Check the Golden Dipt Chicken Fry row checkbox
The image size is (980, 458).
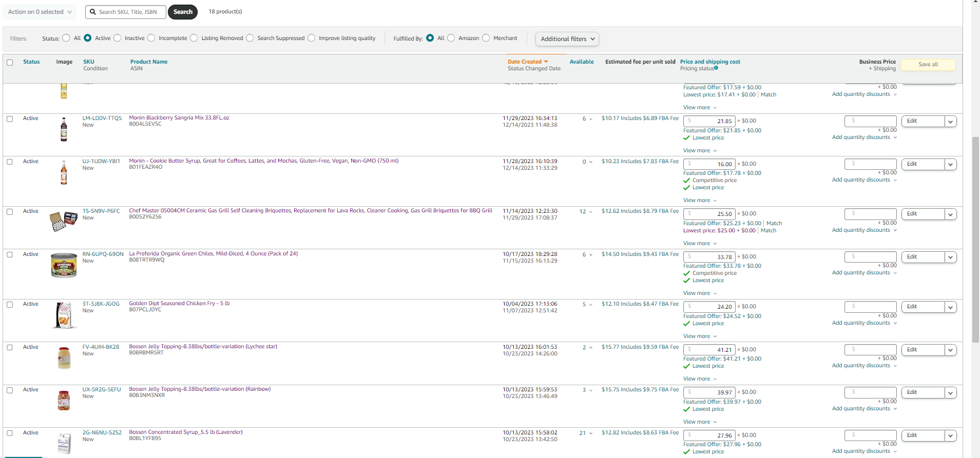coord(10,305)
